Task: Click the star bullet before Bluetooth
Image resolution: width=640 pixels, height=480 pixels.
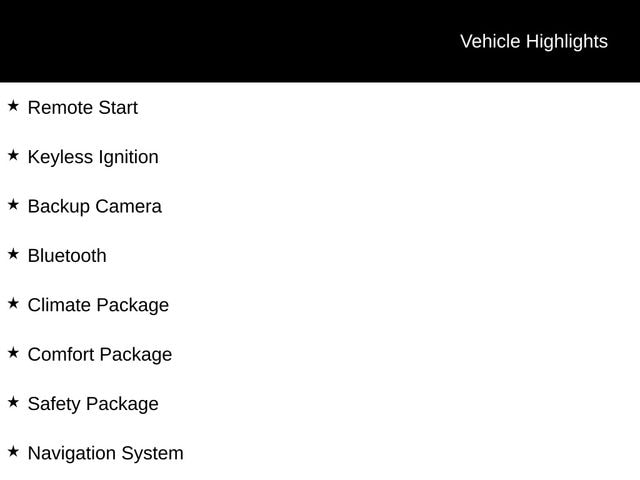Action: [13, 253]
